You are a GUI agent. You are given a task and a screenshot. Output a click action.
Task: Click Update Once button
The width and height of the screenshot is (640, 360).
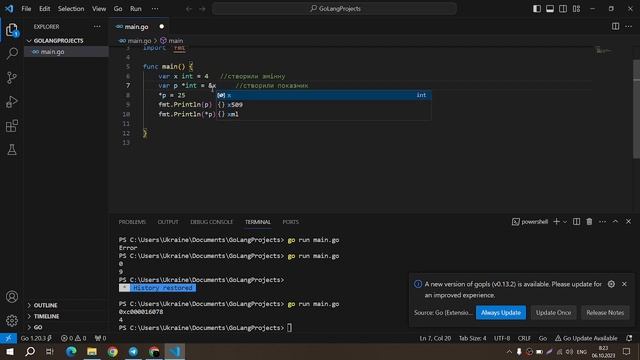553,313
